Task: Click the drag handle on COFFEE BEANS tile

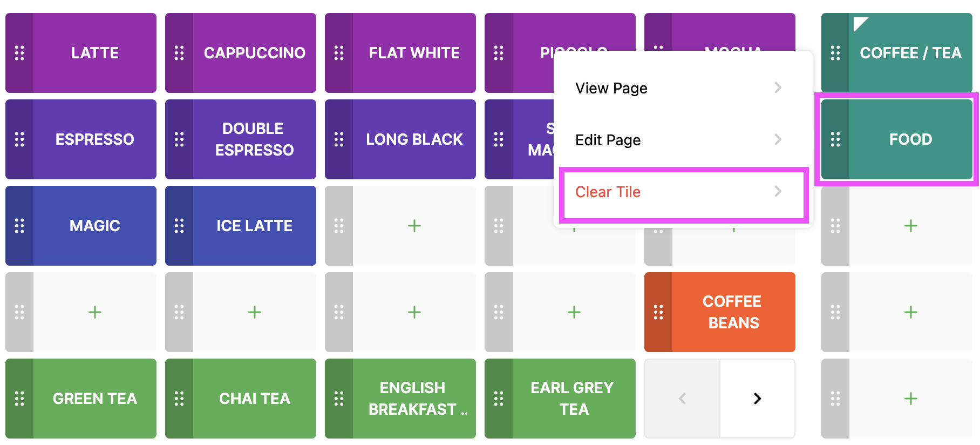Action: pyautogui.click(x=658, y=312)
